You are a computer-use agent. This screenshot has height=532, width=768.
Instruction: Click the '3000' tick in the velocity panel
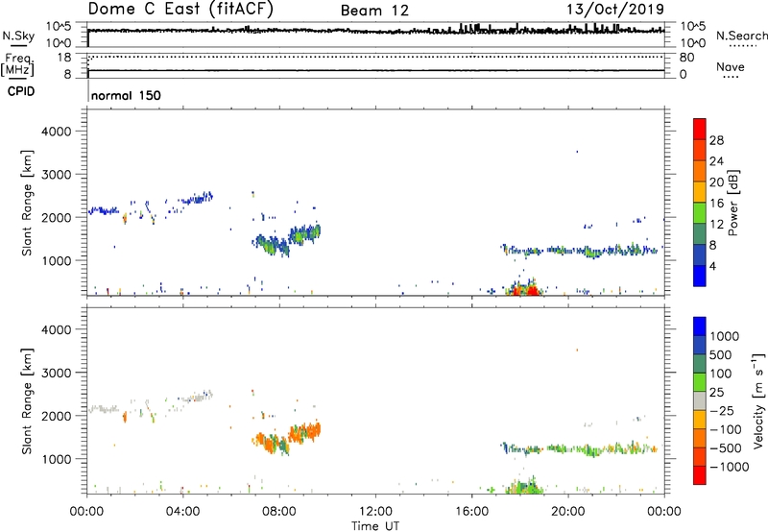tap(56, 373)
